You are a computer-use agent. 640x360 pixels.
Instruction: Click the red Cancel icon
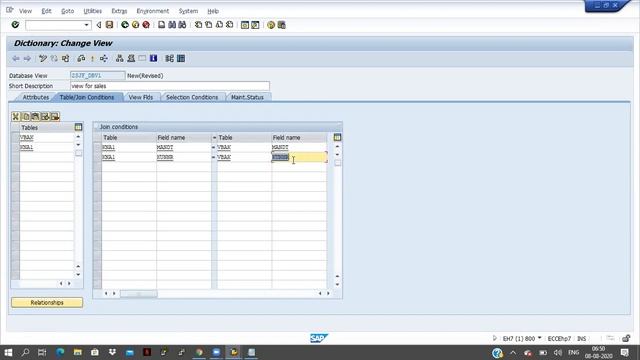click(x=146, y=25)
